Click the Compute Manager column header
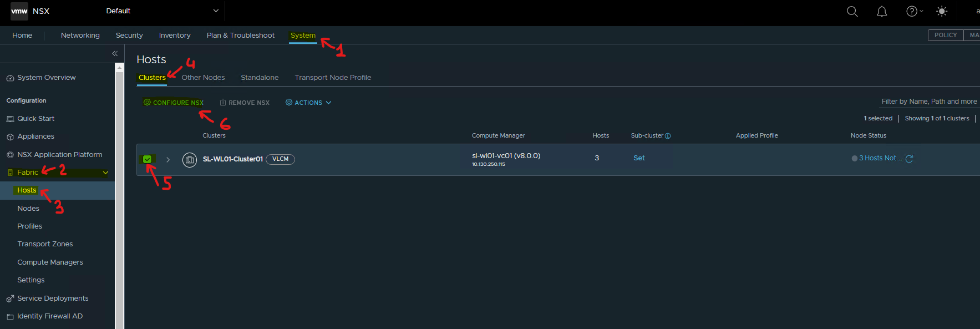The width and height of the screenshot is (980, 329). click(x=498, y=135)
